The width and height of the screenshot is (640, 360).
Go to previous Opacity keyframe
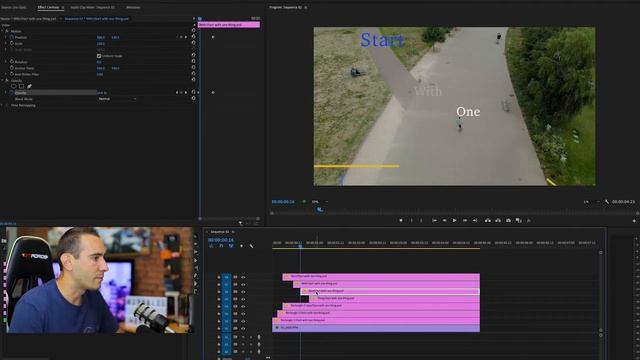click(177, 93)
